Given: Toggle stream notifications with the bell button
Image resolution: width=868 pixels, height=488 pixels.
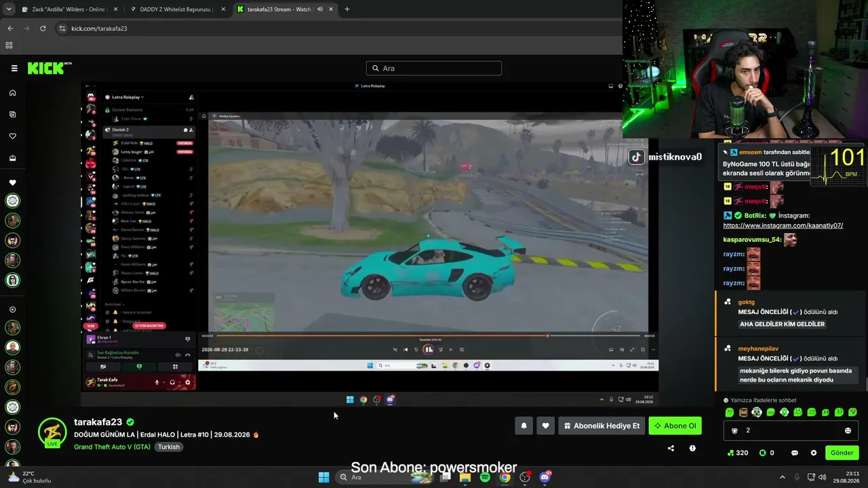Looking at the screenshot, I should click(524, 426).
